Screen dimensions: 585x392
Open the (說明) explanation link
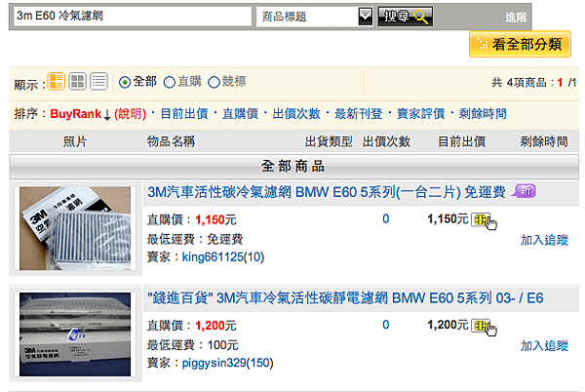131,114
